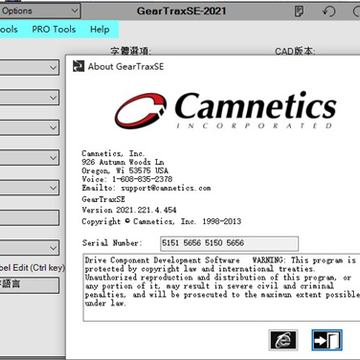Viewport: 360px width, 360px height.
Task: Click 'Oregon, Wi 53575 USA' line
Action: click(x=125, y=171)
